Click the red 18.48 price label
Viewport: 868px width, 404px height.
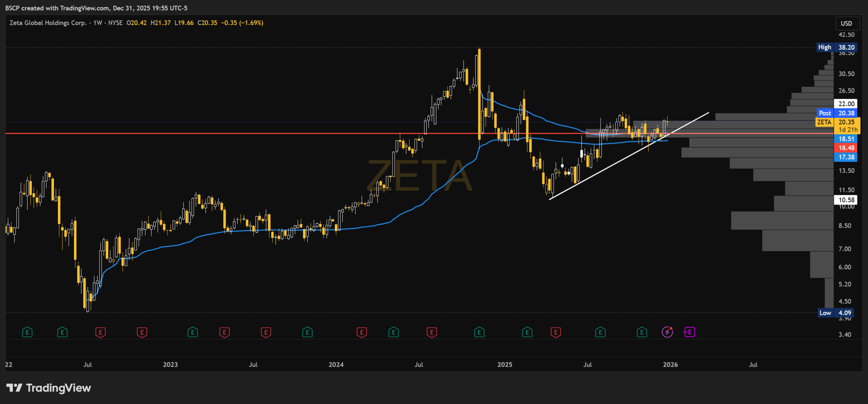(x=846, y=148)
